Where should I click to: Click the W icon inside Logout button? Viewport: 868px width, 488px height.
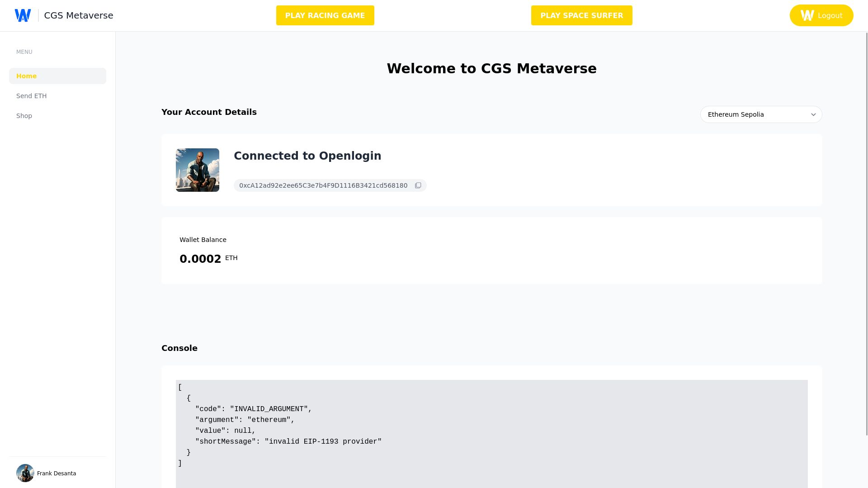tap(807, 15)
